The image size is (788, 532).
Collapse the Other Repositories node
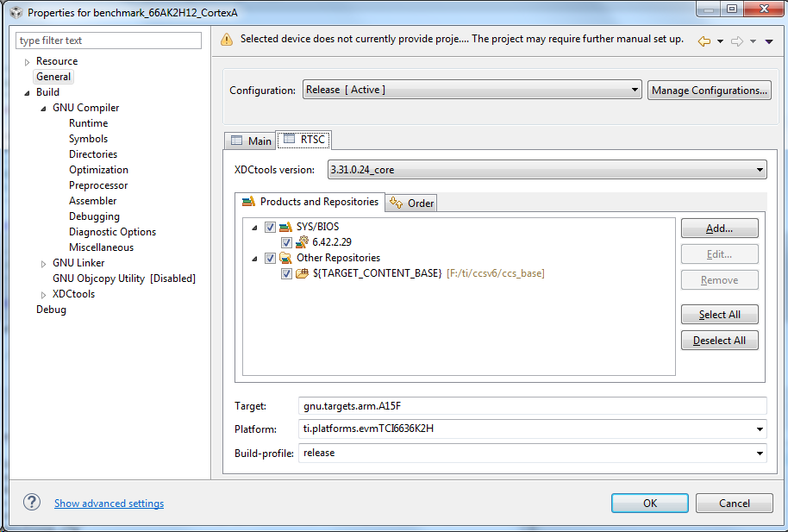(x=255, y=259)
